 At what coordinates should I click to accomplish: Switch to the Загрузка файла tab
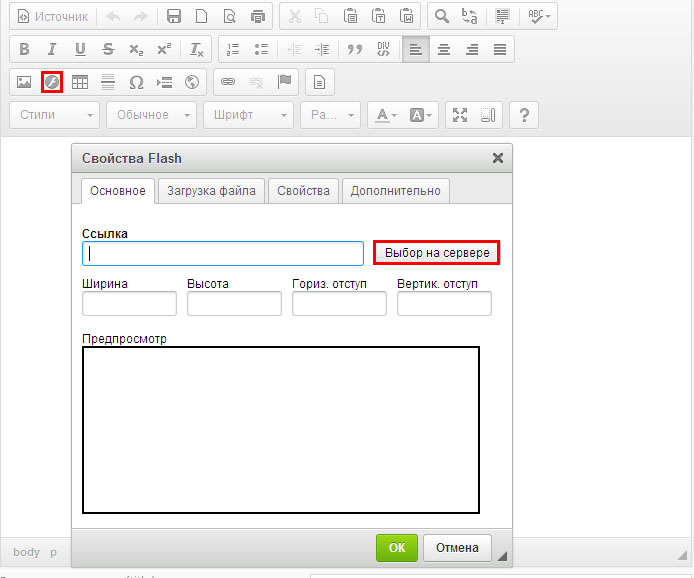(211, 191)
